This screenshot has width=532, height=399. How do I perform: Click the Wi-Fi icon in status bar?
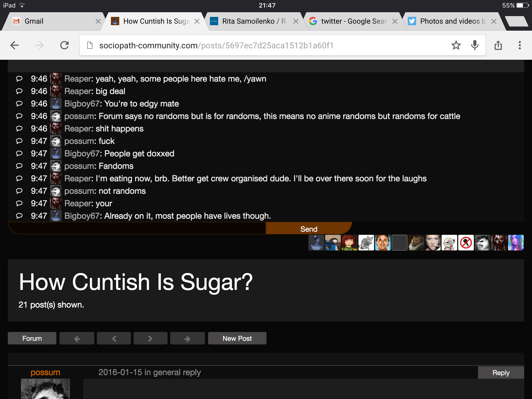click(22, 5)
